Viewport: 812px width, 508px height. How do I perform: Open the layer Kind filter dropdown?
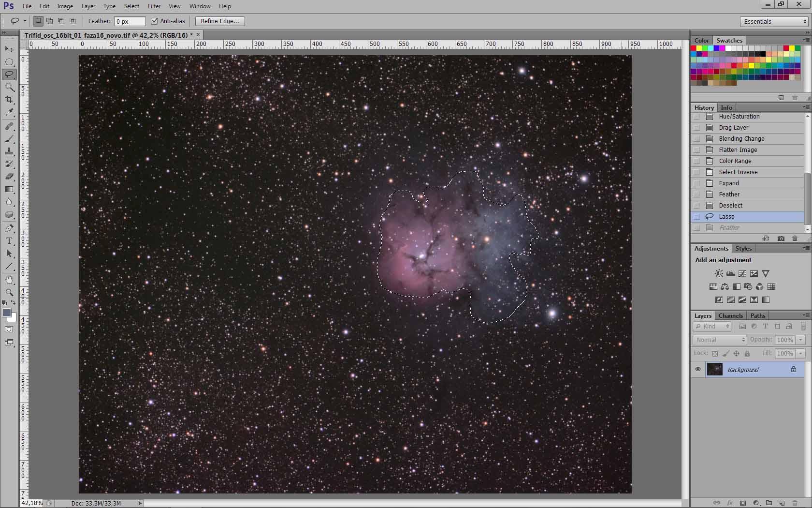click(712, 327)
